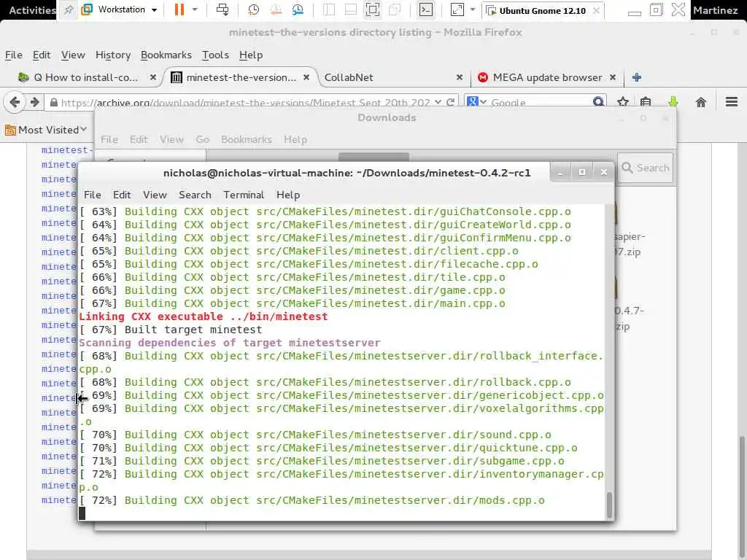The height and width of the screenshot is (560, 747).
Task: Open the snapshot manager icon
Action: click(x=298, y=9)
